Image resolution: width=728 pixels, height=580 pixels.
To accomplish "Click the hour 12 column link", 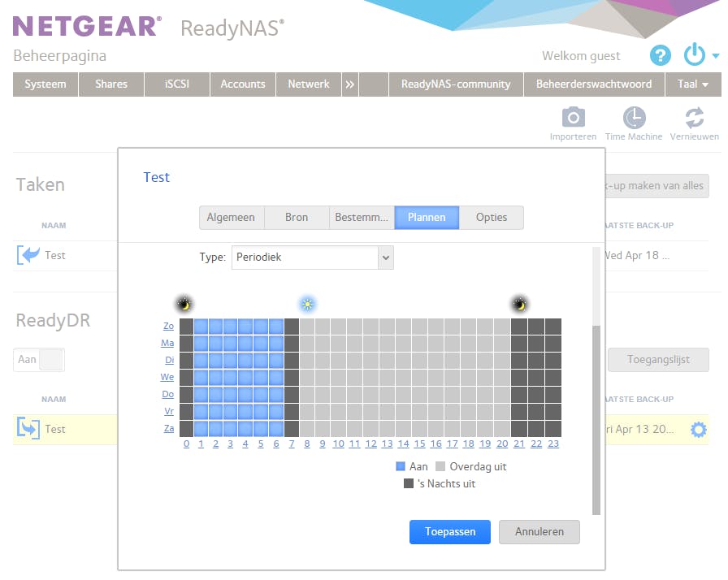I will pos(370,444).
